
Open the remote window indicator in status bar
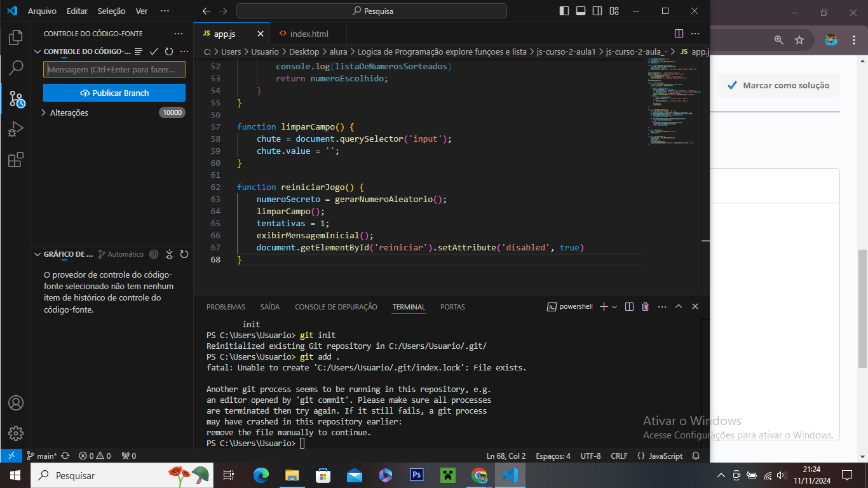point(10,456)
